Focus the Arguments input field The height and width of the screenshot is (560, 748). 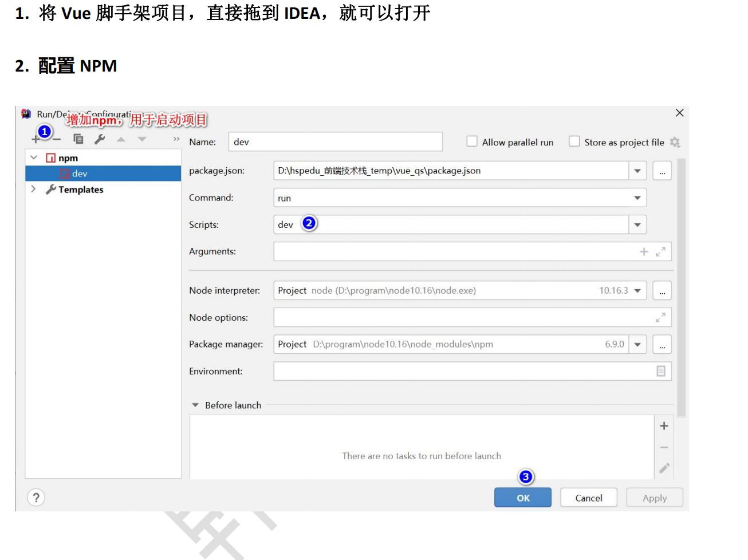pos(473,251)
